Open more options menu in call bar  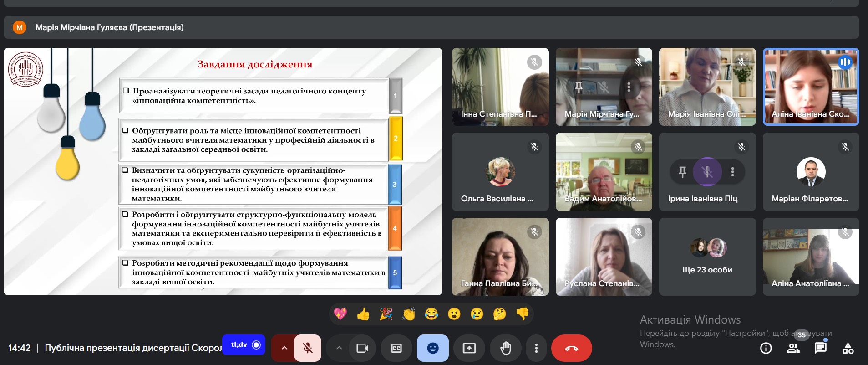point(536,348)
